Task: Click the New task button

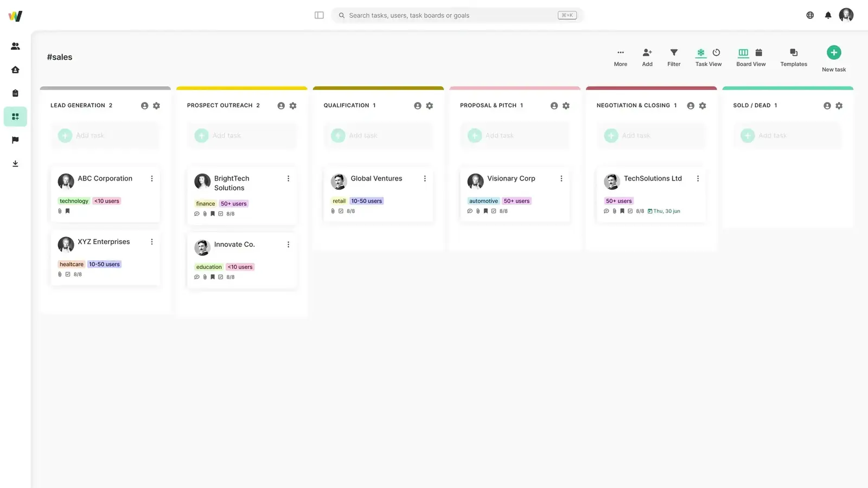Action: (834, 53)
